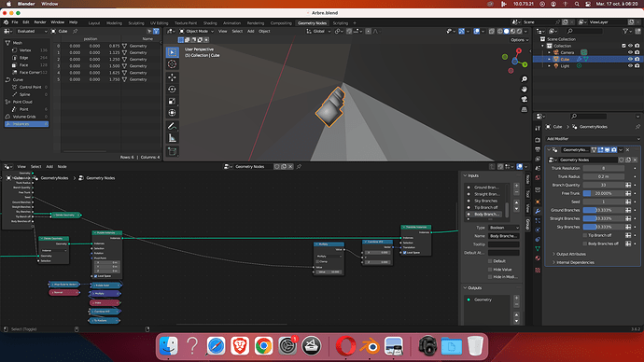Image resolution: width=644 pixels, height=362 pixels.
Task: Select the 3D Cursor tool
Action: [172, 64]
